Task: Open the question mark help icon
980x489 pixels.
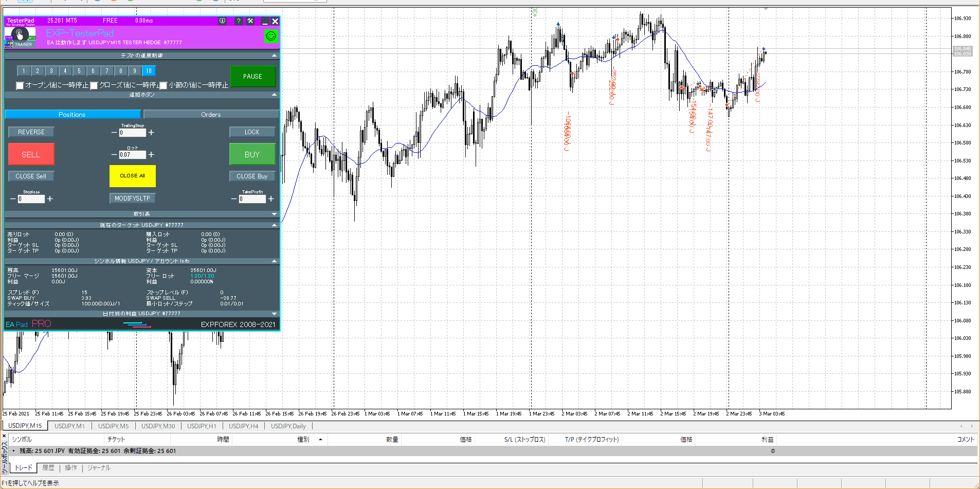Action: click(239, 21)
